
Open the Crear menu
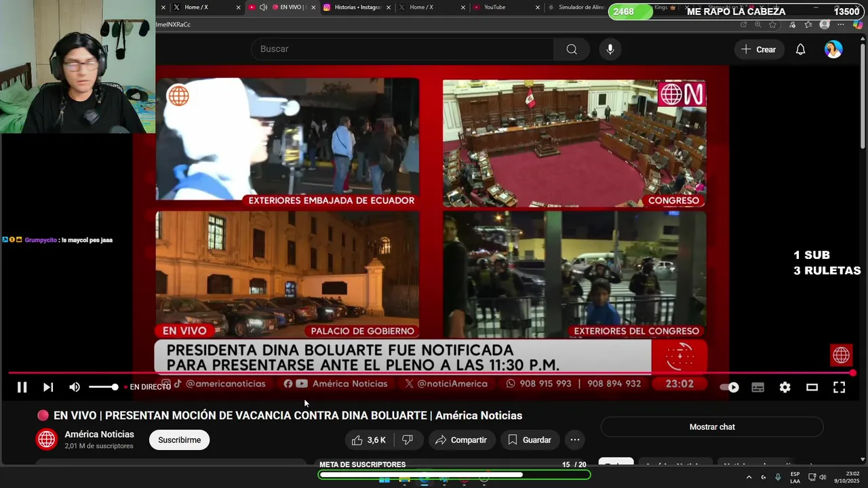pyautogui.click(x=758, y=49)
